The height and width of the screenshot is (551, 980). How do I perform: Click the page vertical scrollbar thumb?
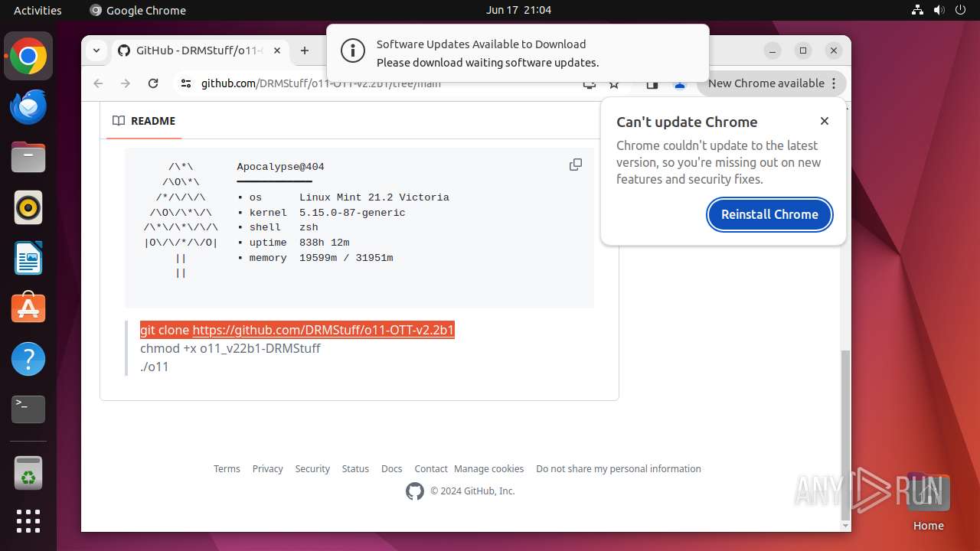coord(845,435)
